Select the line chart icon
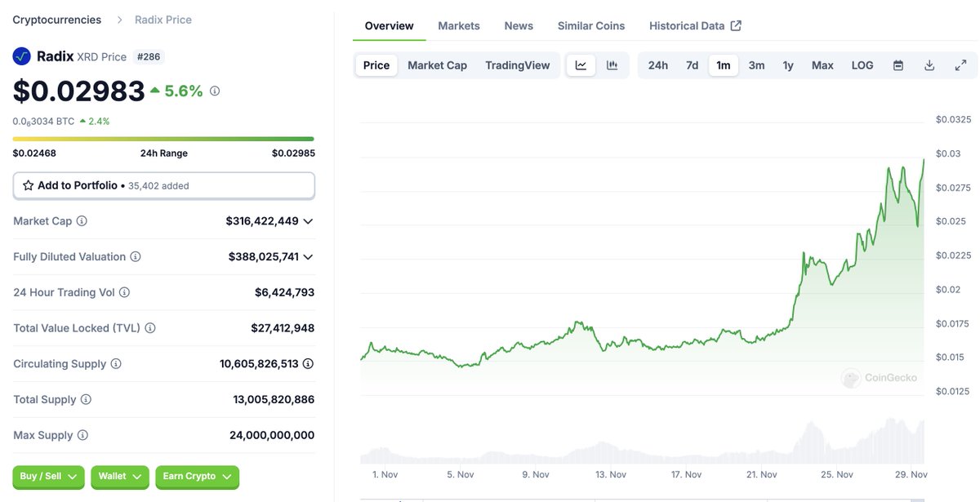Screen dimensions: 980x502 point(581,64)
